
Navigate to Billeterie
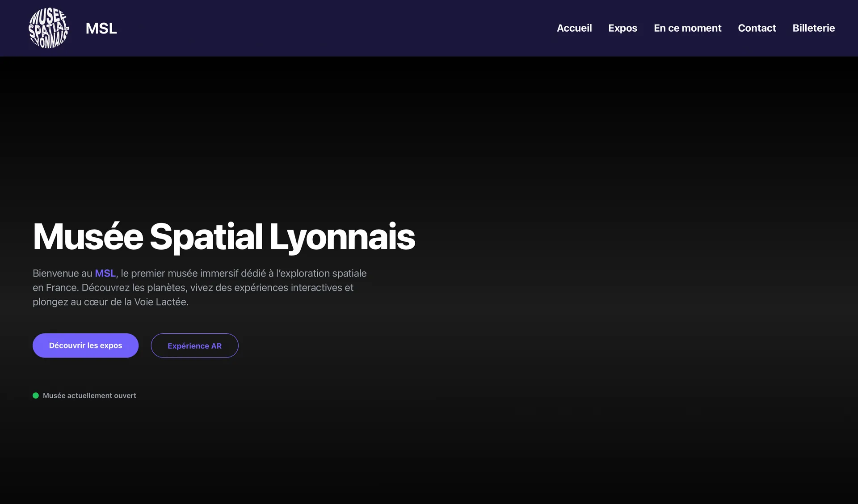(x=813, y=28)
